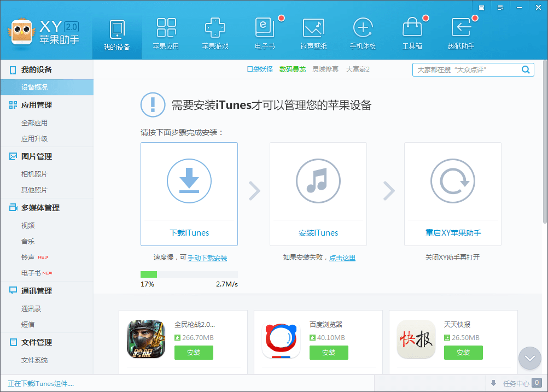Viewport: 548px width, 392px height.
Task: Open the 工具箱 toolbox icon
Action: (x=412, y=33)
